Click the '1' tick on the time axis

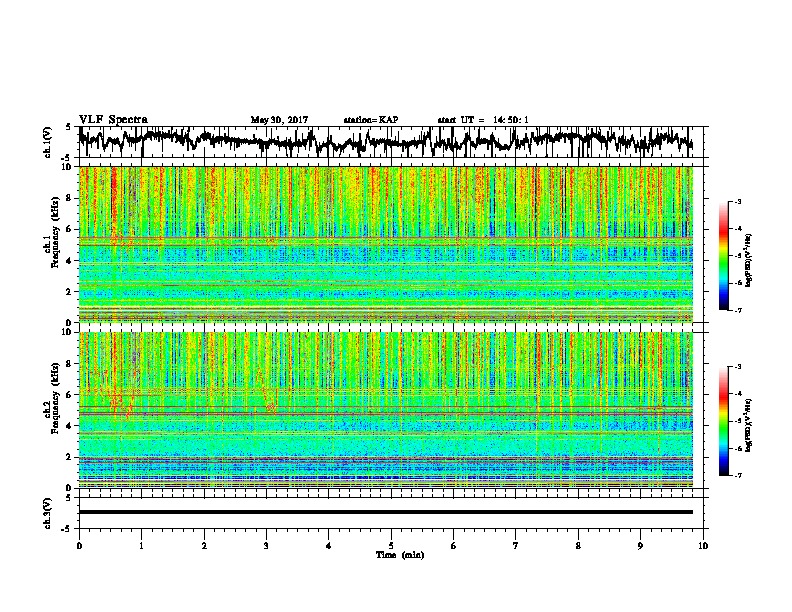pos(141,546)
